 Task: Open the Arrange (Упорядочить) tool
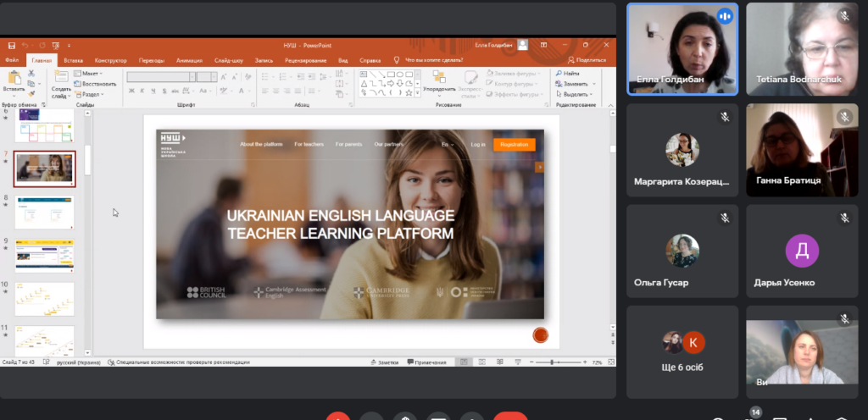(x=438, y=82)
